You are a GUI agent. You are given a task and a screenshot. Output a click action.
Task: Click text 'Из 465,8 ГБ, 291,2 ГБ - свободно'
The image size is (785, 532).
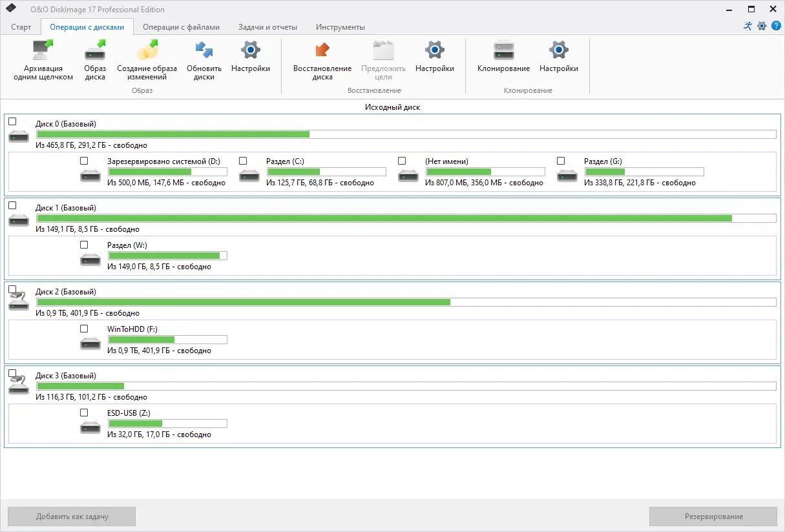[x=92, y=145]
